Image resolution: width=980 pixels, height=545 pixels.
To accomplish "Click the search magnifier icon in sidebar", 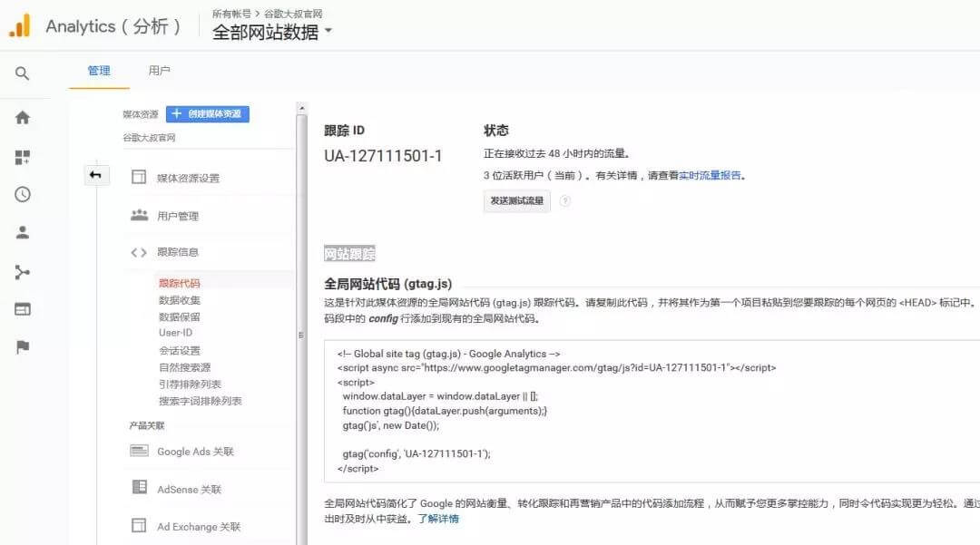I will [x=23, y=73].
